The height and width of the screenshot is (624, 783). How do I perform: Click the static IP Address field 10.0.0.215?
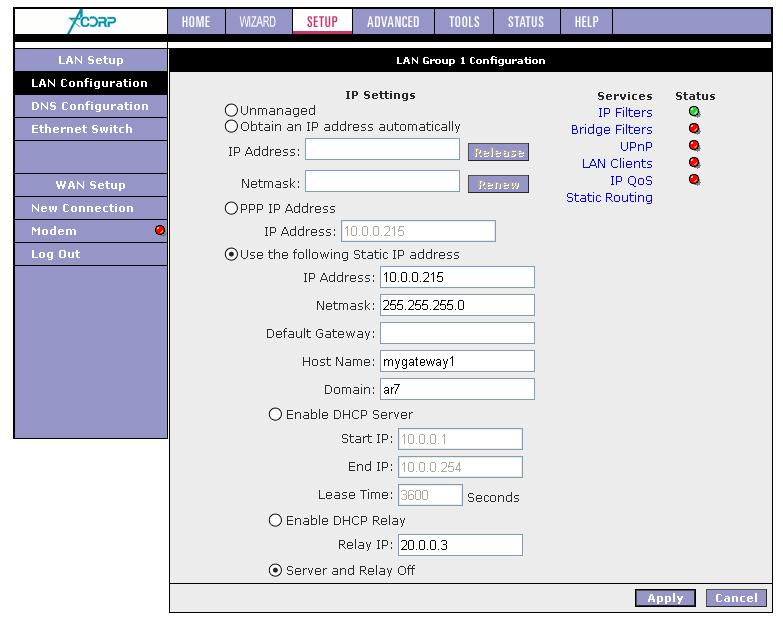click(457, 277)
